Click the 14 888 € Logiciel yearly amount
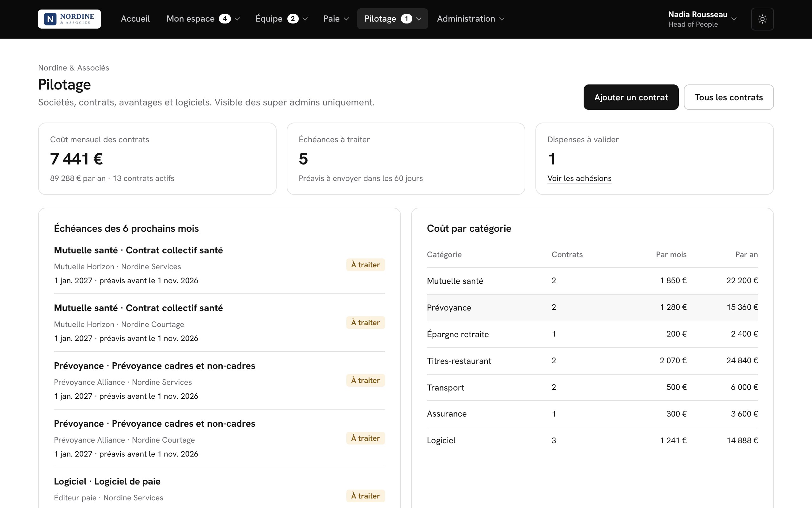 point(742,440)
